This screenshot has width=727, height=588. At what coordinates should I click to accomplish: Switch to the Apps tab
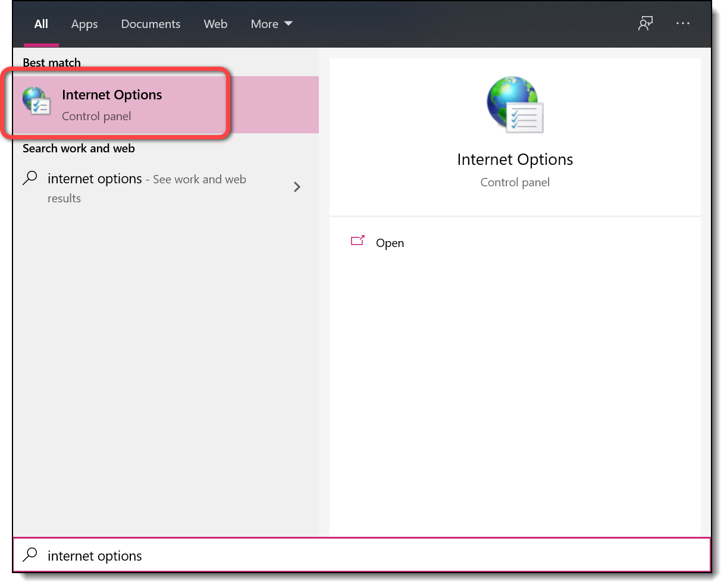[84, 24]
